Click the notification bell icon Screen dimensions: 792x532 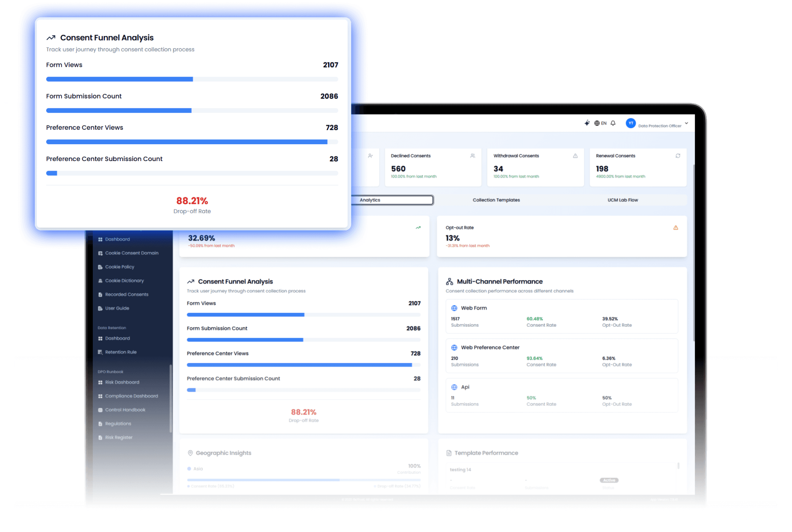point(613,123)
